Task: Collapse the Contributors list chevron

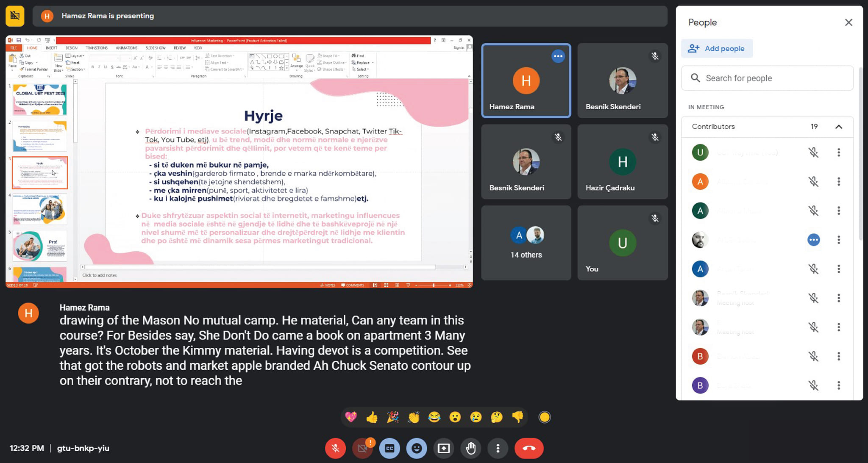Action: coord(838,127)
